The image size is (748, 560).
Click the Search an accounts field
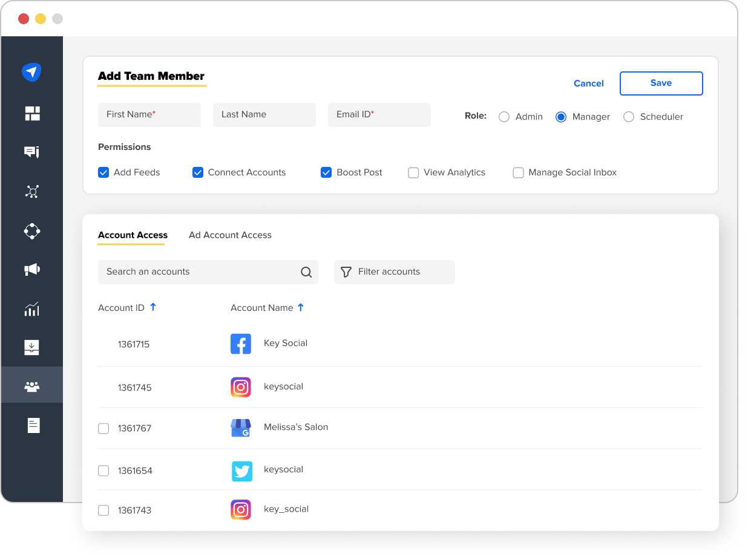[208, 272]
